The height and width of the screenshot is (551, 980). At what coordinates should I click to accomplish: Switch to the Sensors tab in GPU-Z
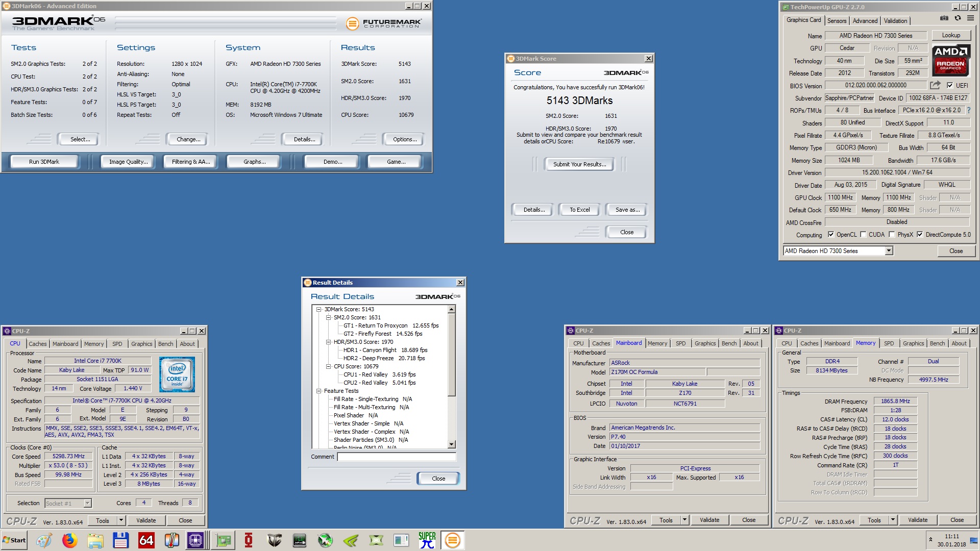(x=837, y=21)
